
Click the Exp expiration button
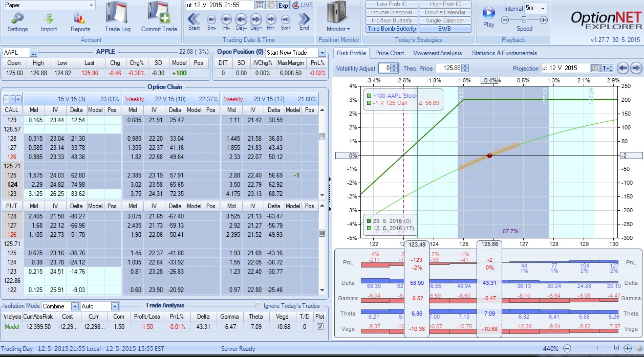283,5
